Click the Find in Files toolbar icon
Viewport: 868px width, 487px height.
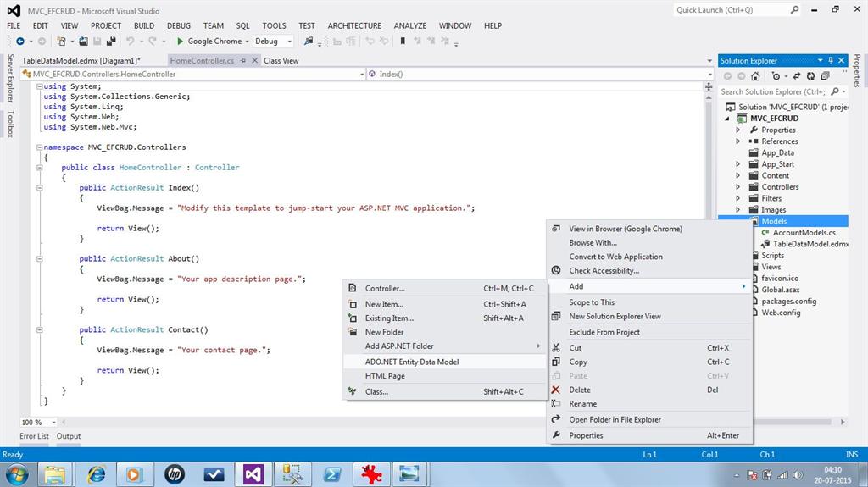click(309, 41)
